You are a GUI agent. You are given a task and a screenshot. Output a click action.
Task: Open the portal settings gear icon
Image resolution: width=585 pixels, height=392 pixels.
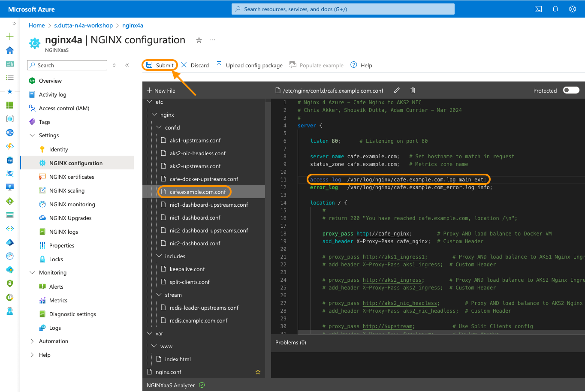tap(573, 9)
